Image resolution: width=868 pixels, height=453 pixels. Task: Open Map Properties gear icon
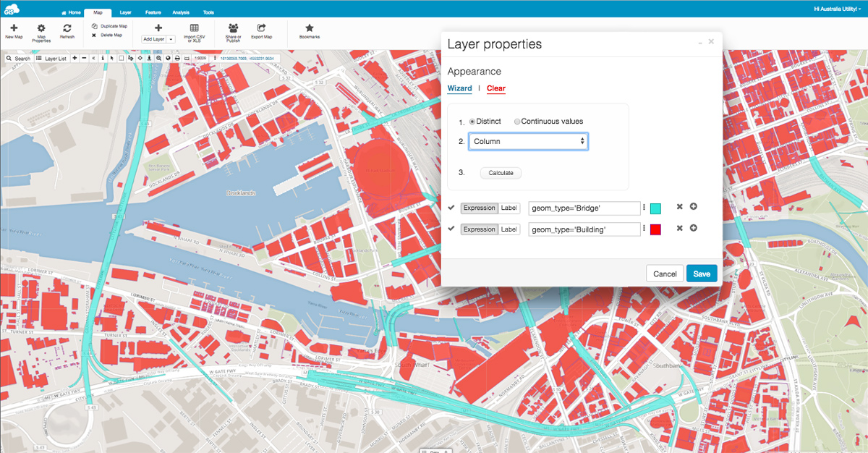41,28
